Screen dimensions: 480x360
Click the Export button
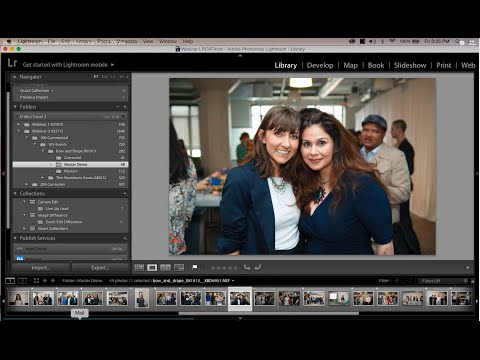click(100, 268)
